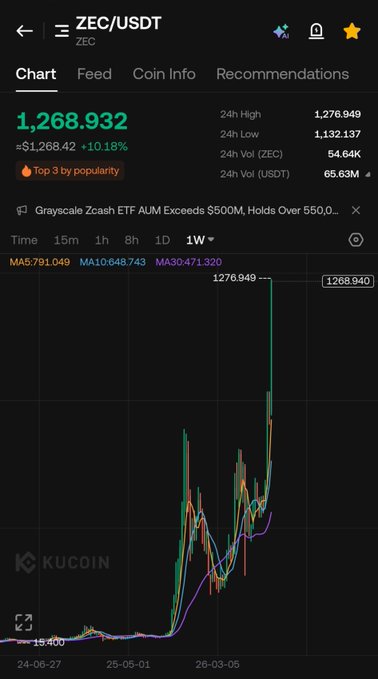
Task: Select the 8h chart interval
Action: [x=132, y=240]
